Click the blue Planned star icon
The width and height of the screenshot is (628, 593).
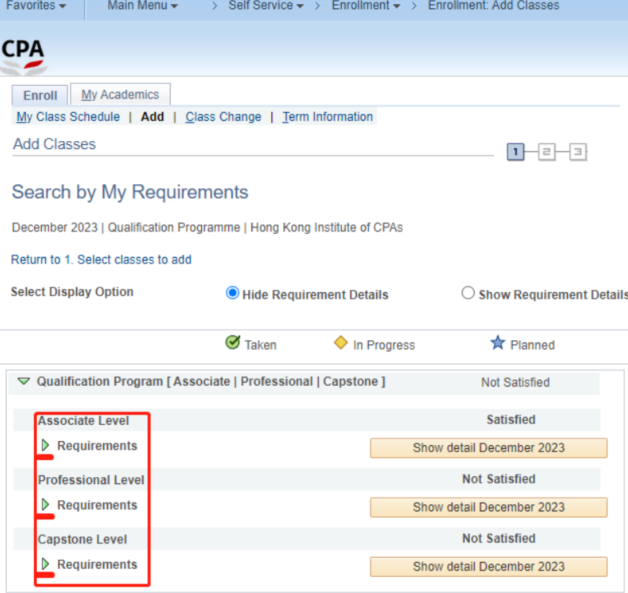[x=498, y=343]
